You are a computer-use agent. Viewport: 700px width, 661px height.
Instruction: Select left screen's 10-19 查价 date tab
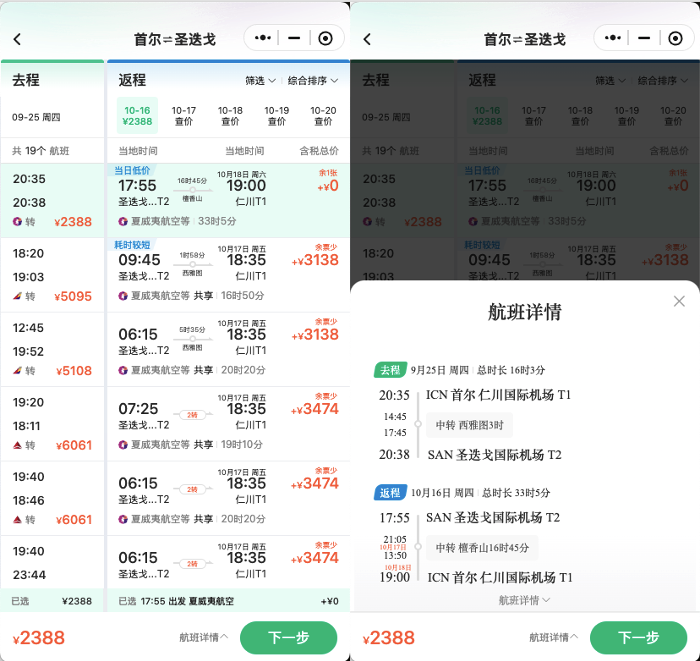click(x=276, y=116)
